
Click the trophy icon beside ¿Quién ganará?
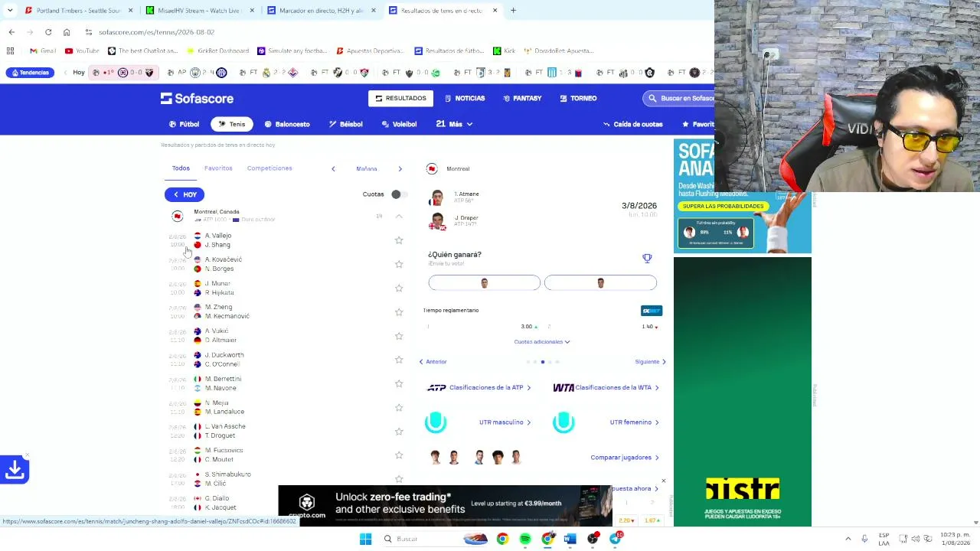647,259
